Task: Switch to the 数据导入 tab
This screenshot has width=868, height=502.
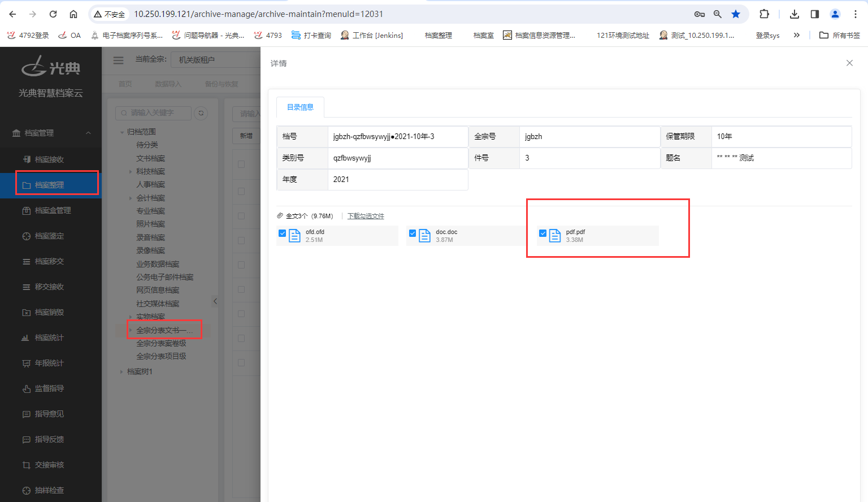Action: [x=168, y=84]
